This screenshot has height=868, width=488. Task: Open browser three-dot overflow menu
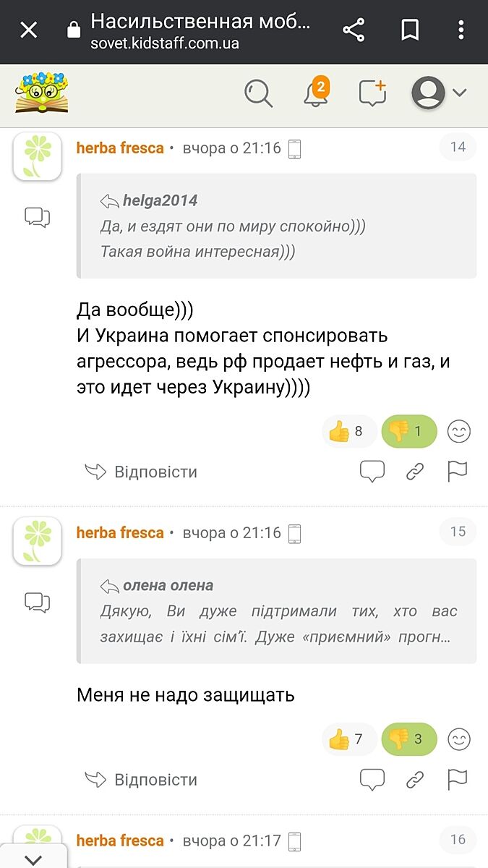(461, 30)
